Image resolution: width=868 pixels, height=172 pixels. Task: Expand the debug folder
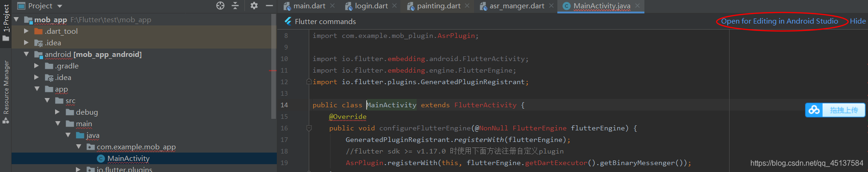pyautogui.click(x=57, y=112)
